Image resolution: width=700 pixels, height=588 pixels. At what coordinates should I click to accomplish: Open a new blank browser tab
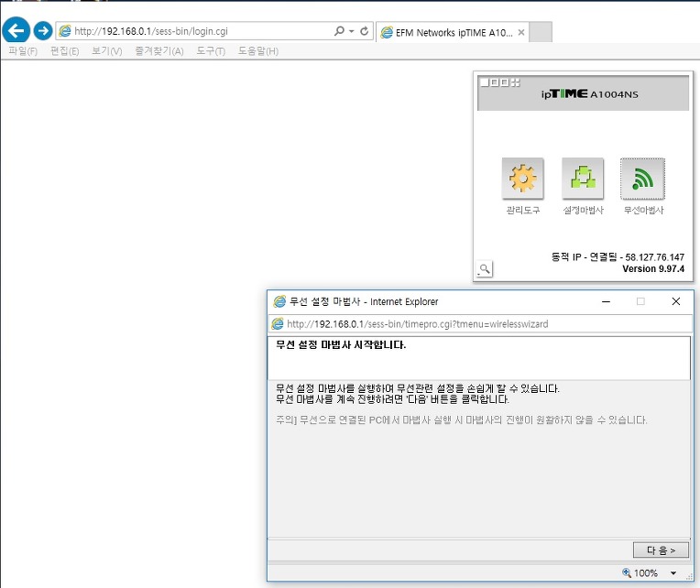pos(541,32)
